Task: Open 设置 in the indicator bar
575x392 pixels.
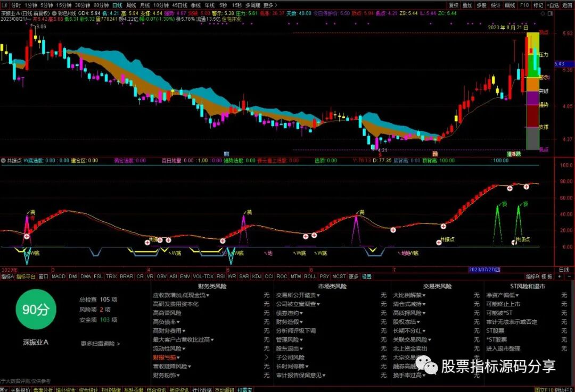Action: coord(367,277)
